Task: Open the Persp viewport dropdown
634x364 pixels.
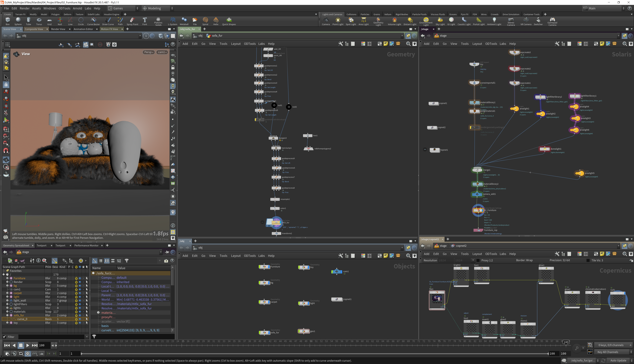Action: [149, 52]
